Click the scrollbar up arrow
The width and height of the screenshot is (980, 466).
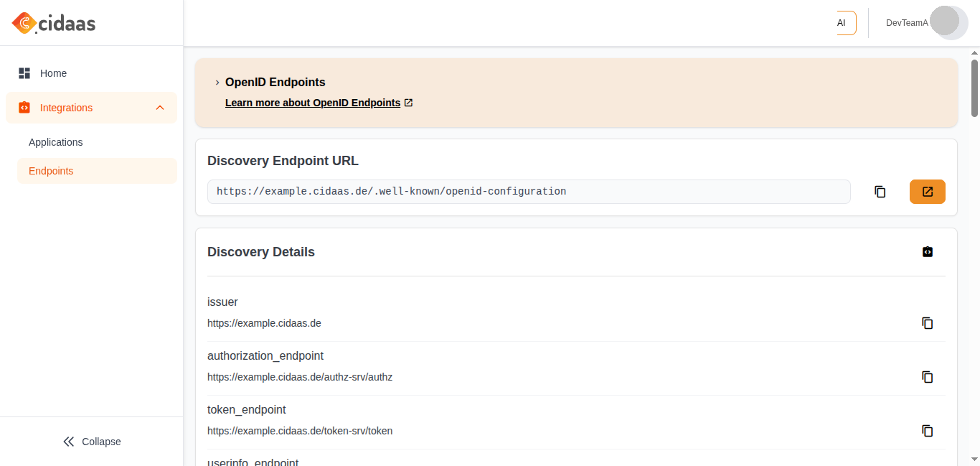(x=975, y=52)
